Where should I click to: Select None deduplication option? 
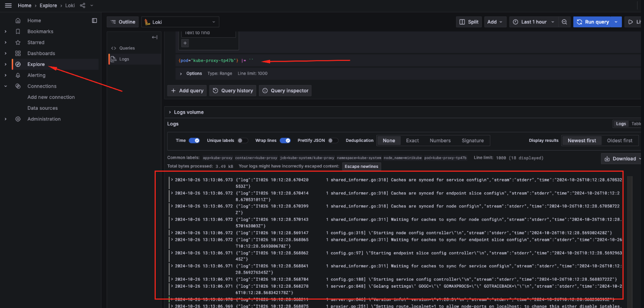tap(389, 141)
